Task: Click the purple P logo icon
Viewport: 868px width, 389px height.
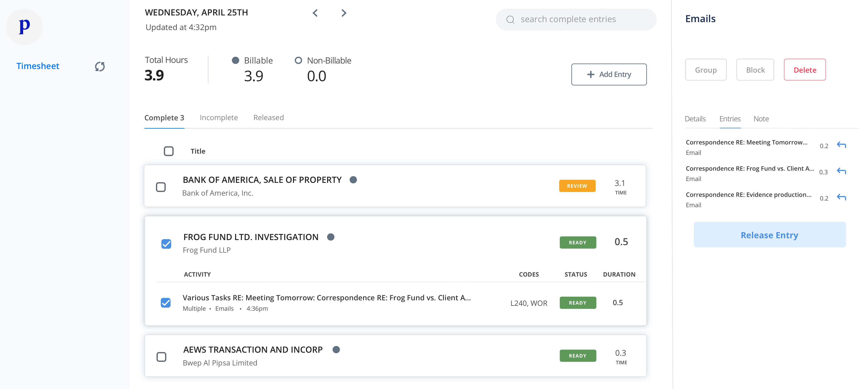Action: 24,27
